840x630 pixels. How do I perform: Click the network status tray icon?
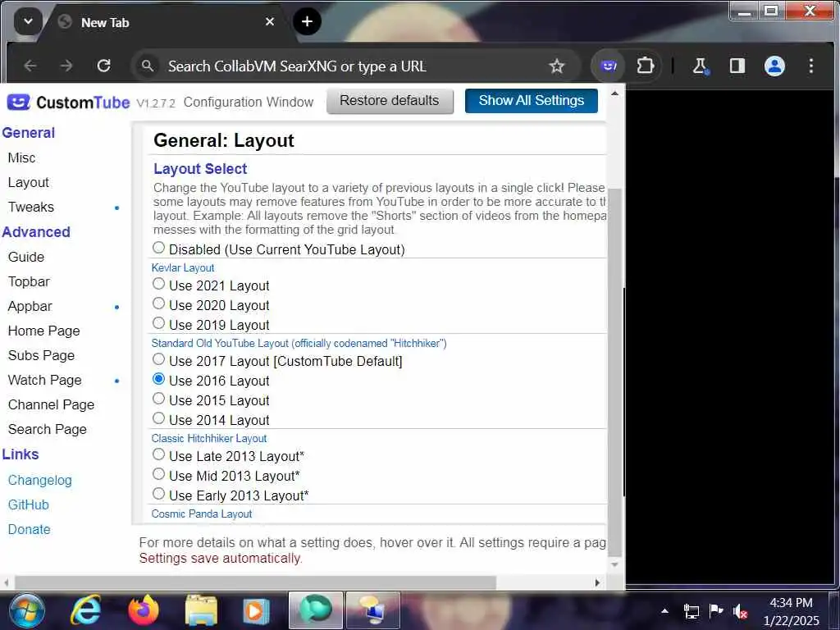[x=691, y=610]
